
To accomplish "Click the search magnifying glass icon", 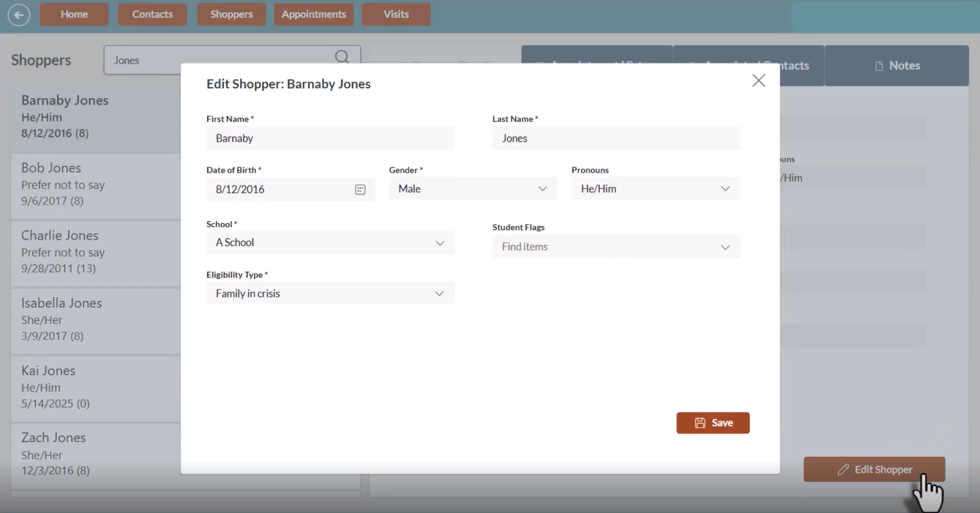I will pos(342,57).
